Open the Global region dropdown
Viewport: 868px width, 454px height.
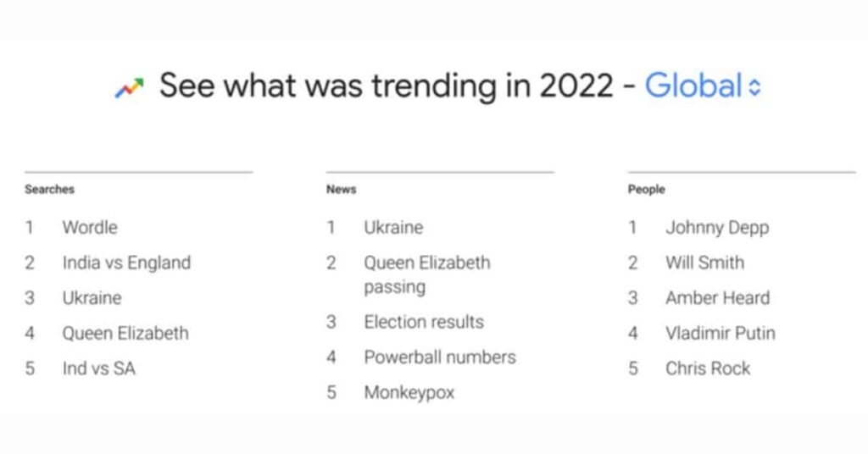pyautogui.click(x=693, y=86)
